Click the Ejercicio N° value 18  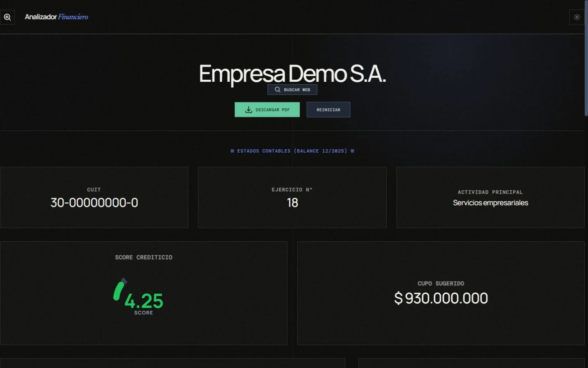(x=292, y=203)
